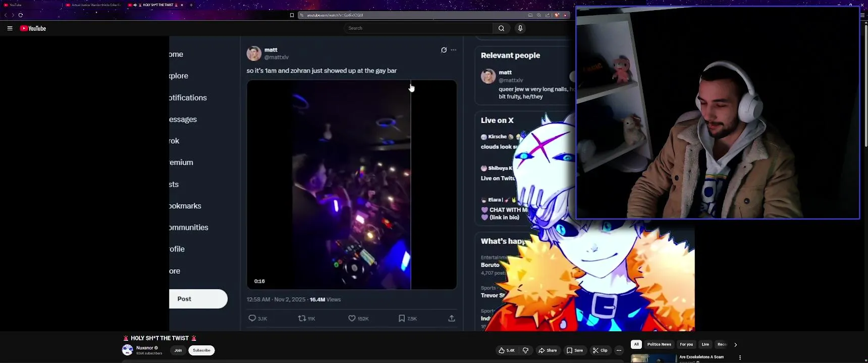Open the more actions ellipsis beside Clip
868x363 pixels.
[x=619, y=350]
